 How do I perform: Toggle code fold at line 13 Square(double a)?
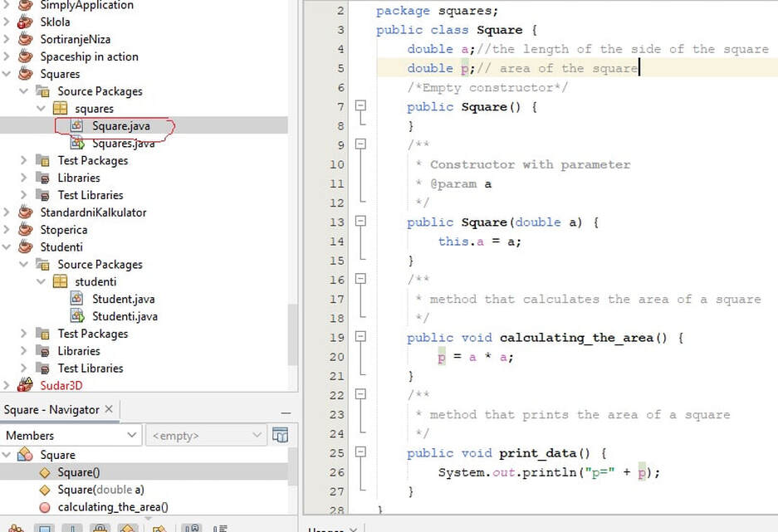pyautogui.click(x=360, y=221)
